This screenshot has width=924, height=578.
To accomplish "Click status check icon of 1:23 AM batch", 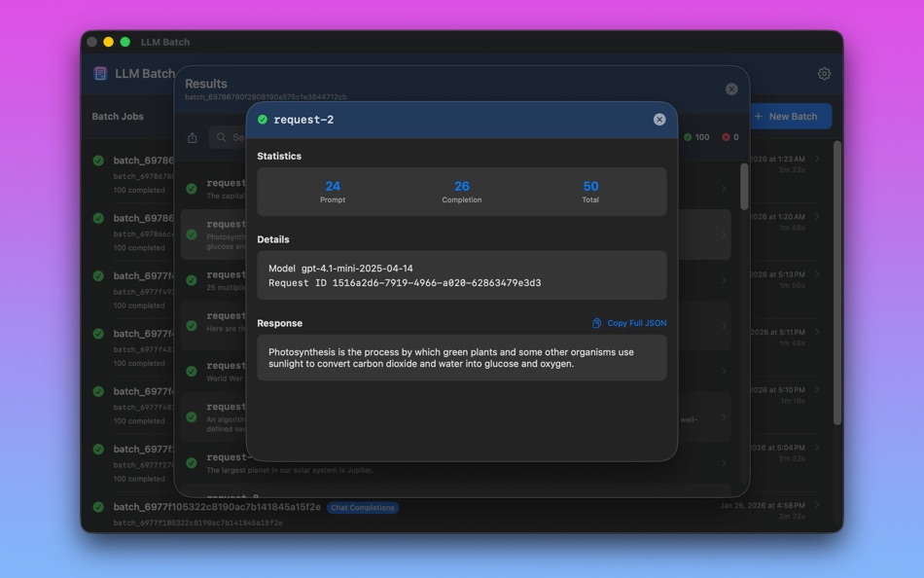I will (98, 161).
